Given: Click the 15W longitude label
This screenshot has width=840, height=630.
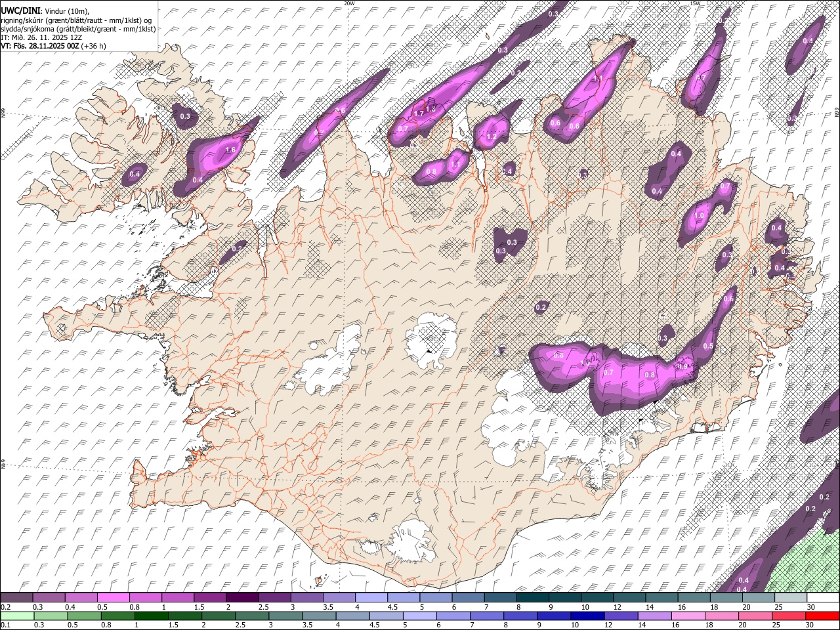Looking at the screenshot, I should [x=695, y=3].
